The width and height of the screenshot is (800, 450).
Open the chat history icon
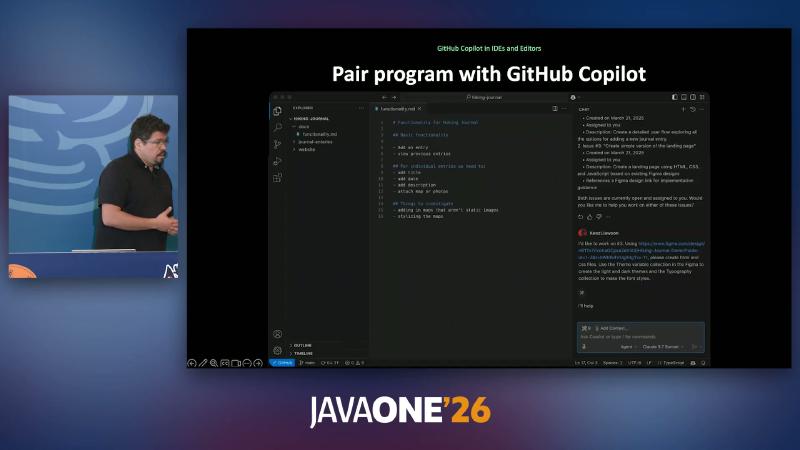pyautogui.click(x=692, y=109)
